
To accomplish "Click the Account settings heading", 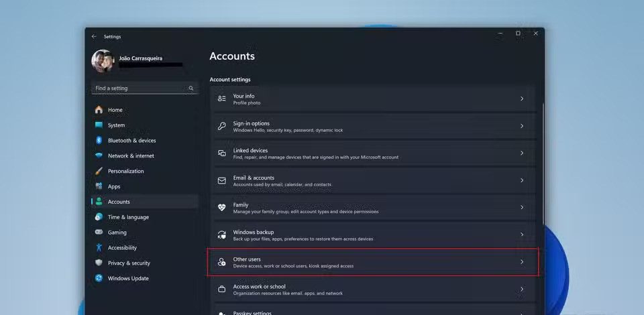I will coord(230,80).
